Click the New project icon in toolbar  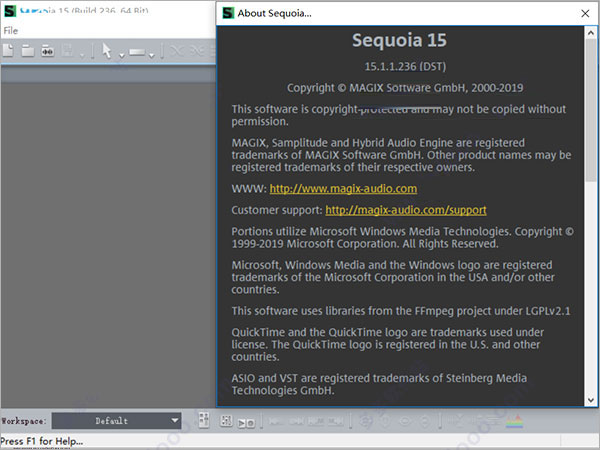click(x=8, y=51)
